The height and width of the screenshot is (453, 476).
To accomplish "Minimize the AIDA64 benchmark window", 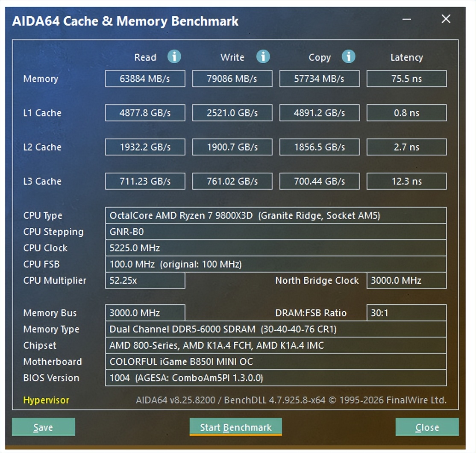I will [x=406, y=19].
